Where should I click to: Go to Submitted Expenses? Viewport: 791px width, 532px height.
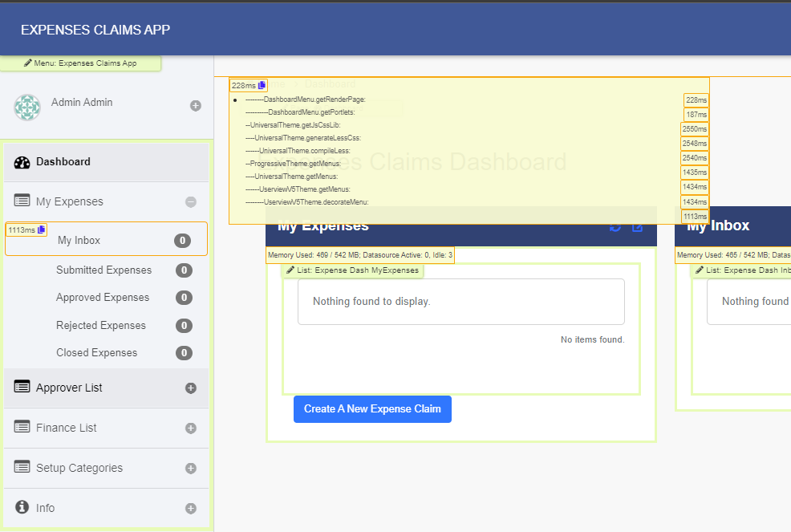[x=104, y=270]
